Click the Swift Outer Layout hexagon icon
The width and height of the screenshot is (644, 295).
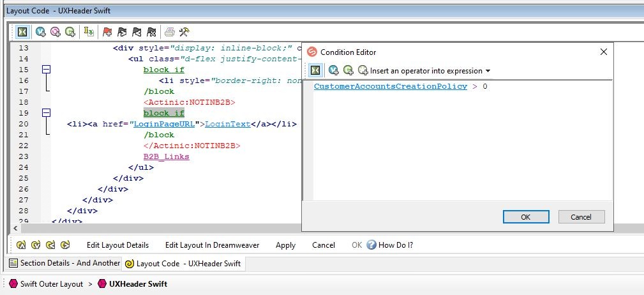pyautogui.click(x=13, y=284)
